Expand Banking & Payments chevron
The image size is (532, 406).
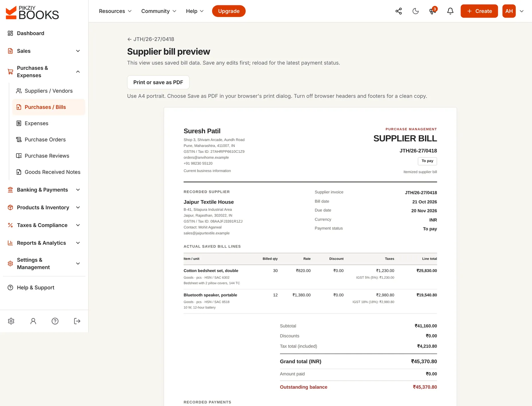coord(78,190)
